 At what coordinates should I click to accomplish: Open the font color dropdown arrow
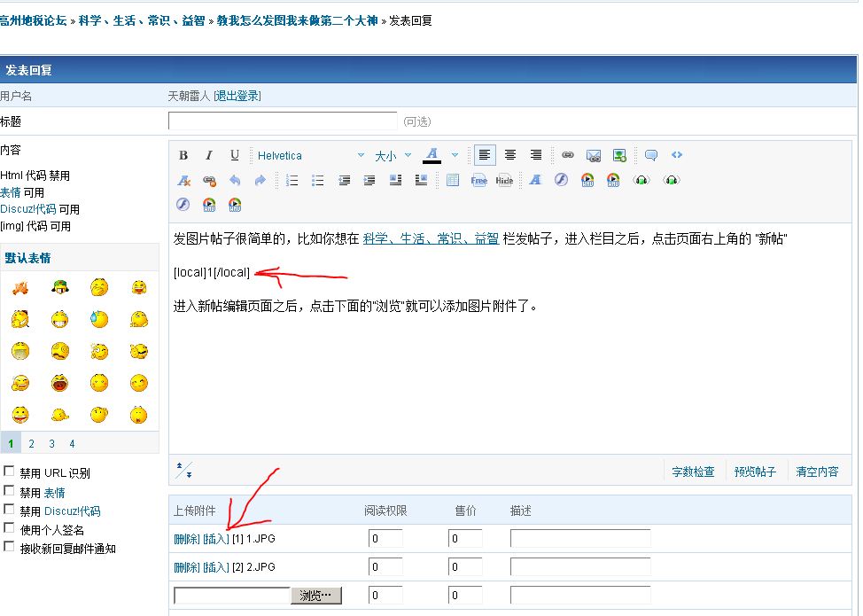point(455,155)
